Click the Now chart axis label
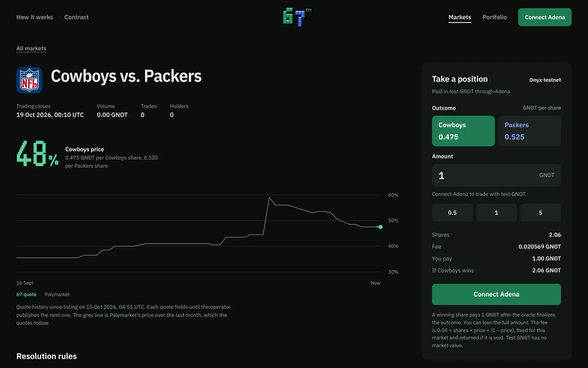588x368 pixels. (x=376, y=283)
